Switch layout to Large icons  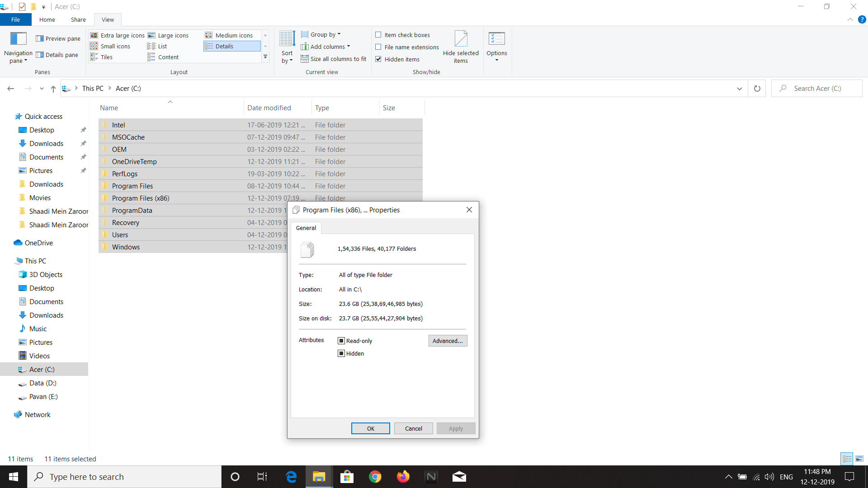click(168, 35)
